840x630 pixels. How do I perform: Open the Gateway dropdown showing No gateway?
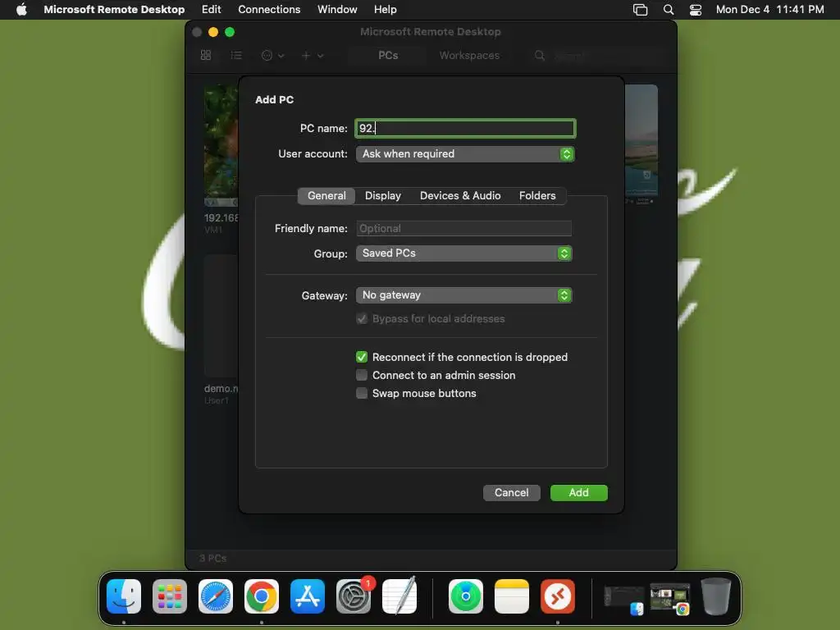tap(464, 295)
